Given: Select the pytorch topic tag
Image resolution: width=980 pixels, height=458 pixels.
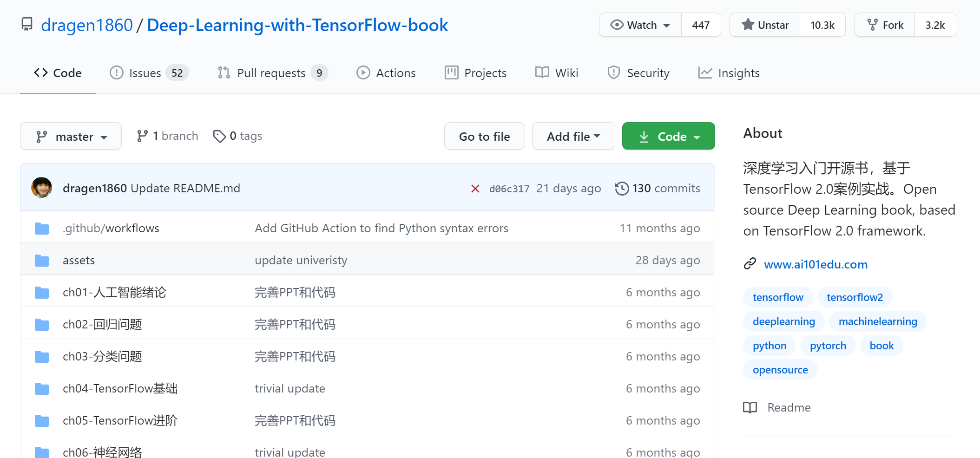Looking at the screenshot, I should click(828, 346).
